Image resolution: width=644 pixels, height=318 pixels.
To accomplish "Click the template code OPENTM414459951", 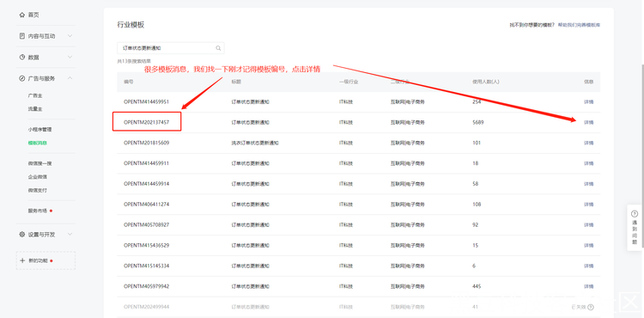I will [146, 102].
